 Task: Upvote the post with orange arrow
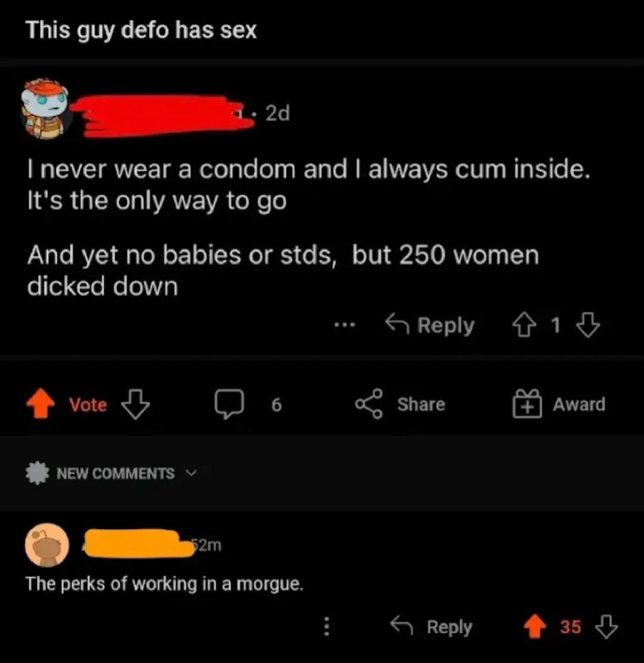coord(41,404)
